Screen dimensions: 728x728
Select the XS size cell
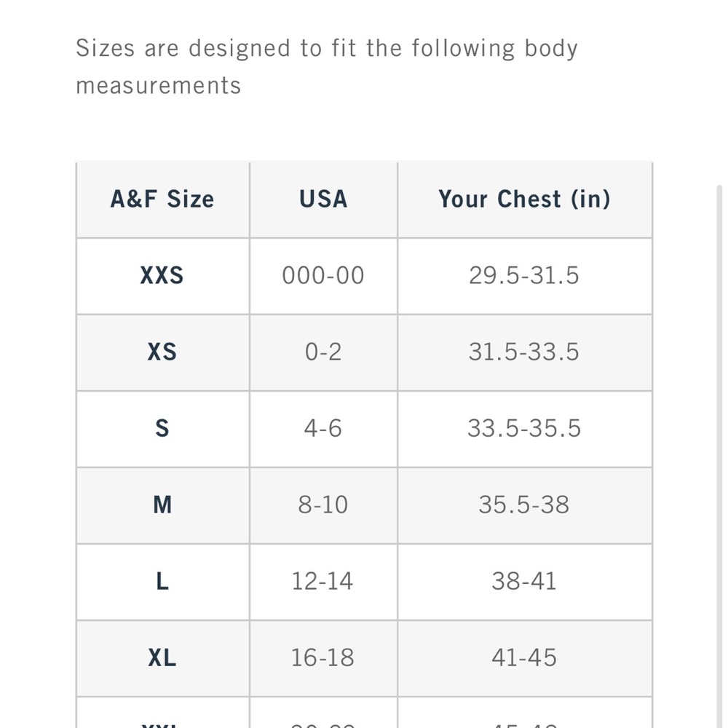click(162, 352)
